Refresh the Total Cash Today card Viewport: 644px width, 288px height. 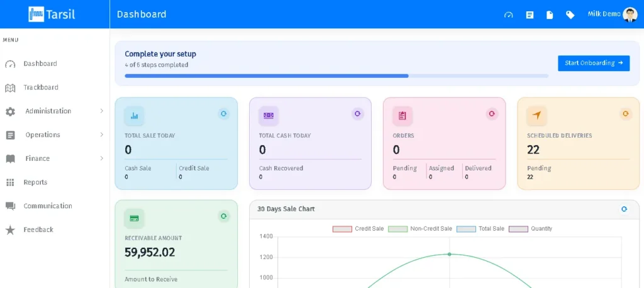(x=357, y=114)
